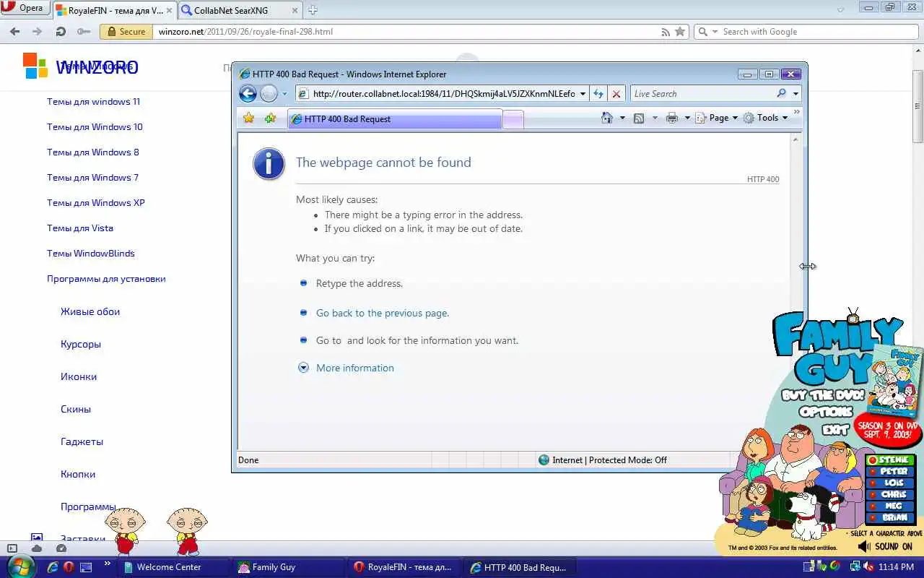Click the volume icon in system tray

pos(868,567)
